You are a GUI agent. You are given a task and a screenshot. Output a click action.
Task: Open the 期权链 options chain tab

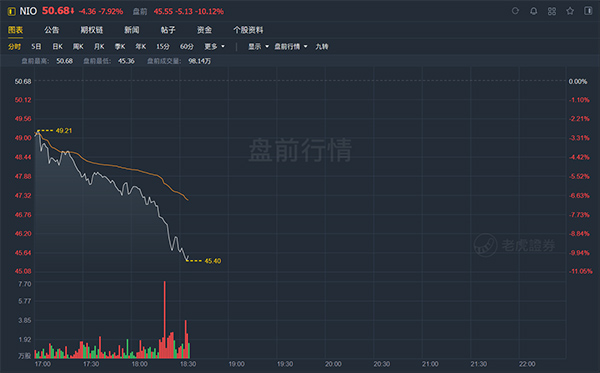91,30
